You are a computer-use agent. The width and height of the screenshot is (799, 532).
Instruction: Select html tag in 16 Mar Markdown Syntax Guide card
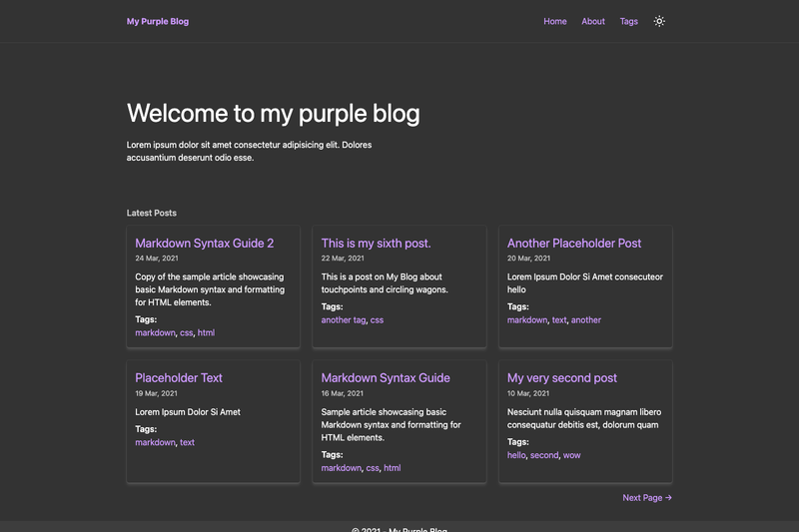click(x=393, y=468)
